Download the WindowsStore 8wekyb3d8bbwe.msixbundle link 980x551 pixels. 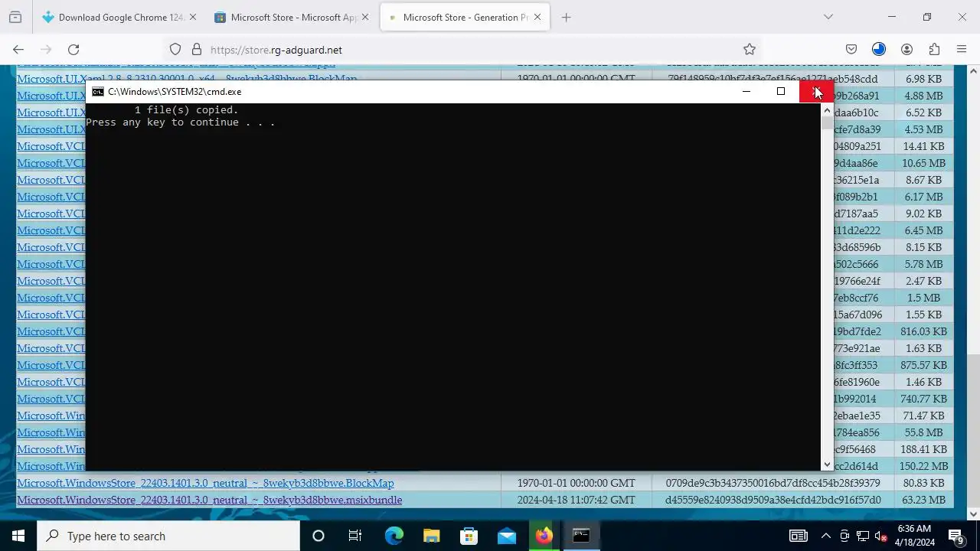(x=209, y=500)
